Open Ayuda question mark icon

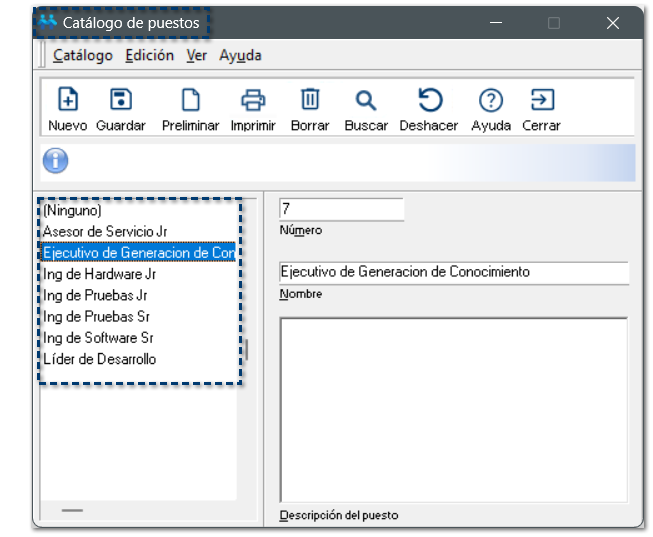pyautogui.click(x=490, y=100)
